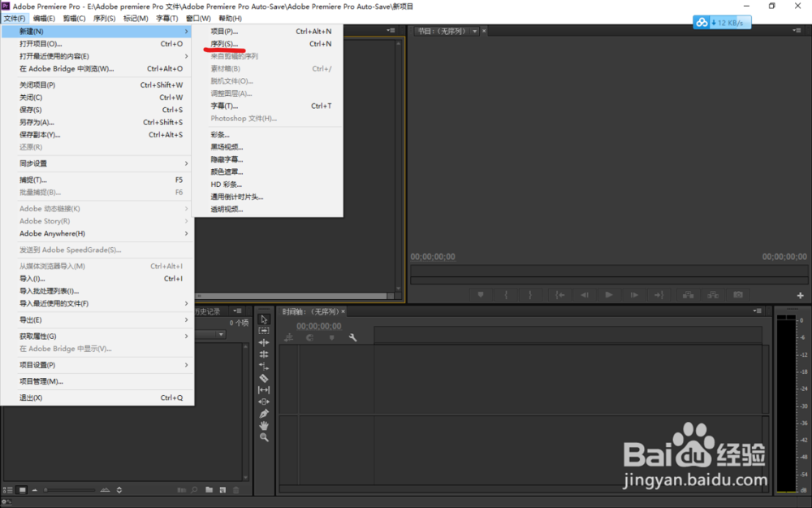Image resolution: width=812 pixels, height=508 pixels.
Task: Open source panel flyout menu
Action: click(x=391, y=31)
